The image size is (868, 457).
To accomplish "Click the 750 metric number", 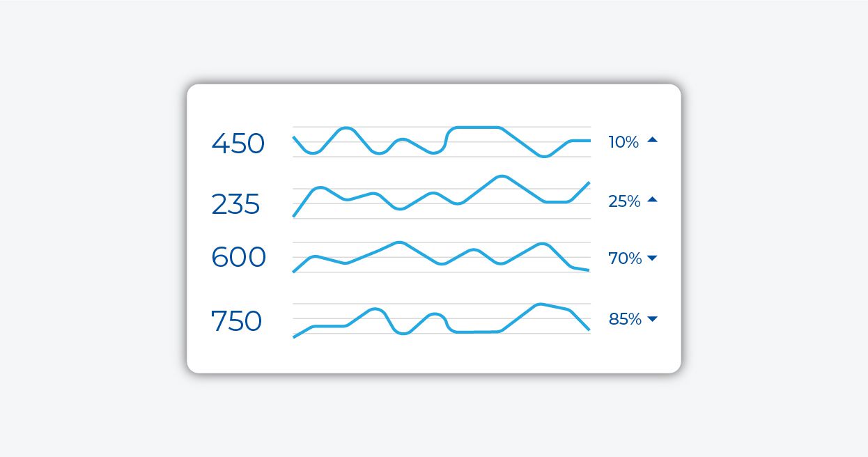I will coord(236,322).
